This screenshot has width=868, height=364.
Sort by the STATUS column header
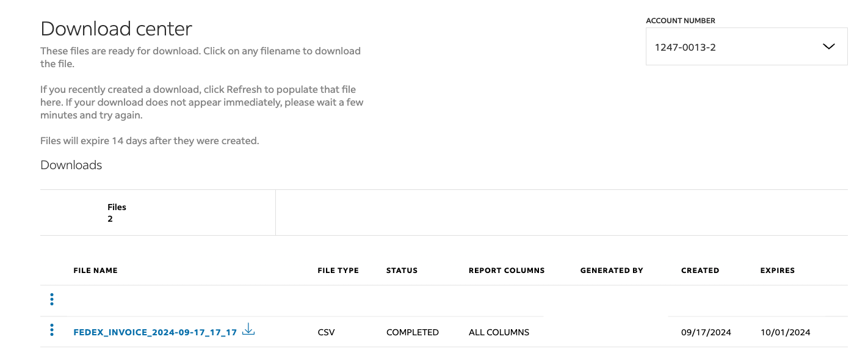coord(402,271)
